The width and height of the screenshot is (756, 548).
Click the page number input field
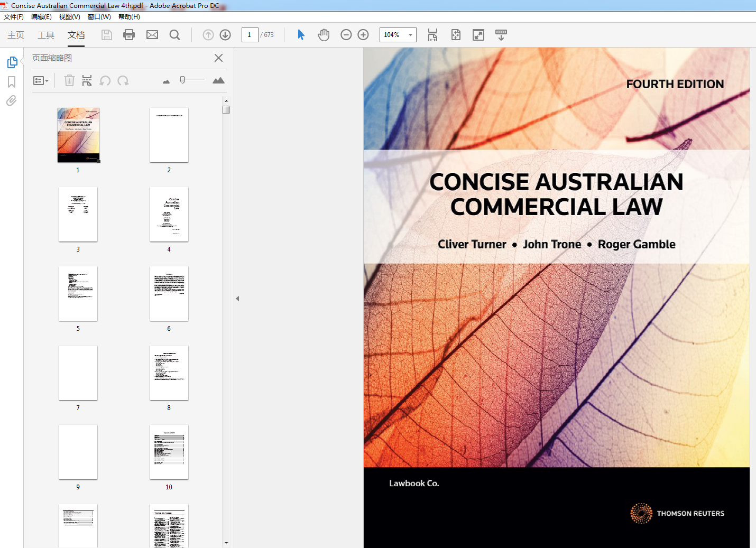[250, 35]
